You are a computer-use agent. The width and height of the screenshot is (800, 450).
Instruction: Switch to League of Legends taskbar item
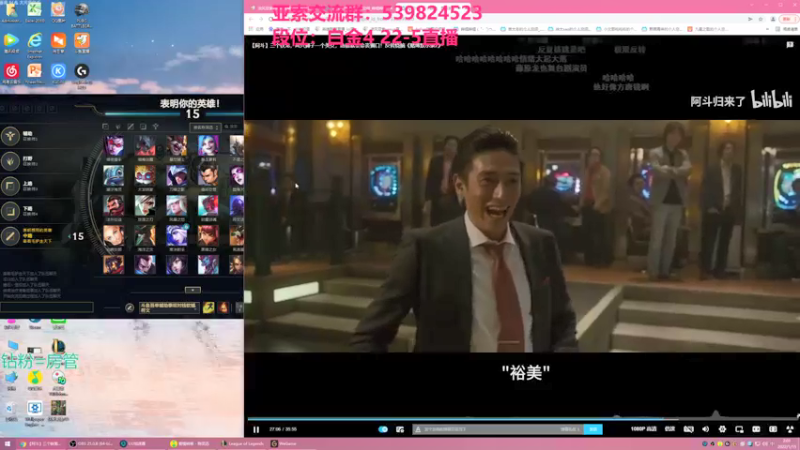click(242, 443)
